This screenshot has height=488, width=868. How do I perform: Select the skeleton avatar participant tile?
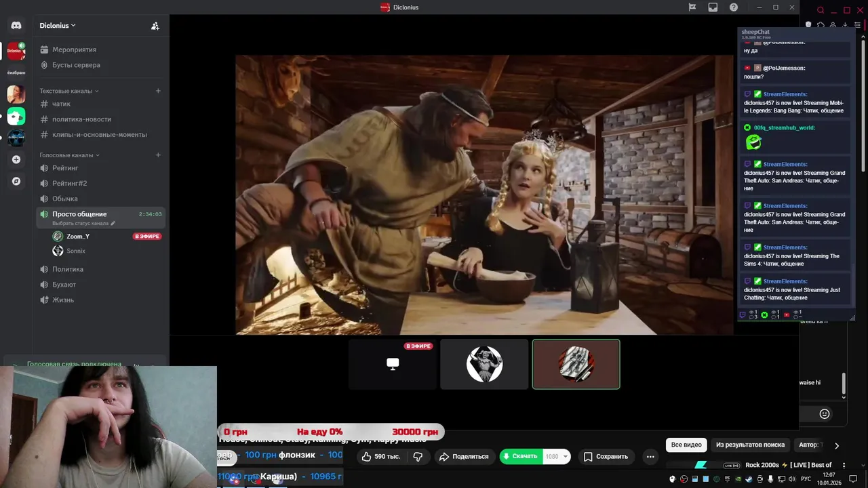click(484, 364)
